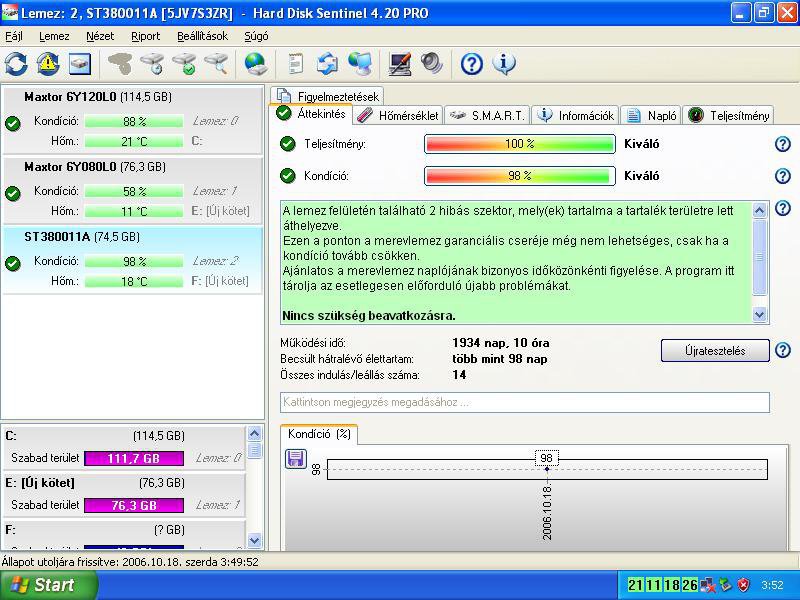
Task: Click the disk with magnifier toolbar icon
Action: point(216,64)
